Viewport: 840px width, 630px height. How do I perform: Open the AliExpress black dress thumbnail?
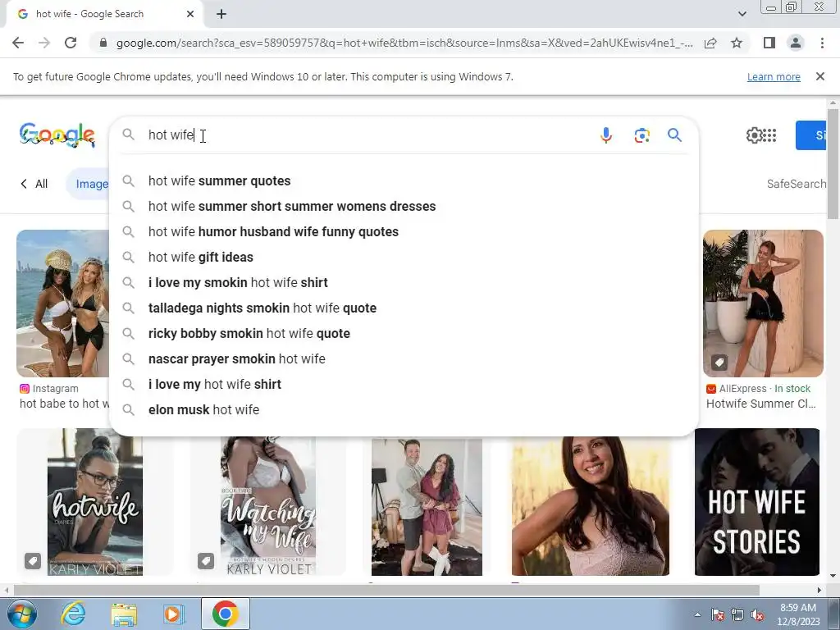pyautogui.click(x=763, y=304)
